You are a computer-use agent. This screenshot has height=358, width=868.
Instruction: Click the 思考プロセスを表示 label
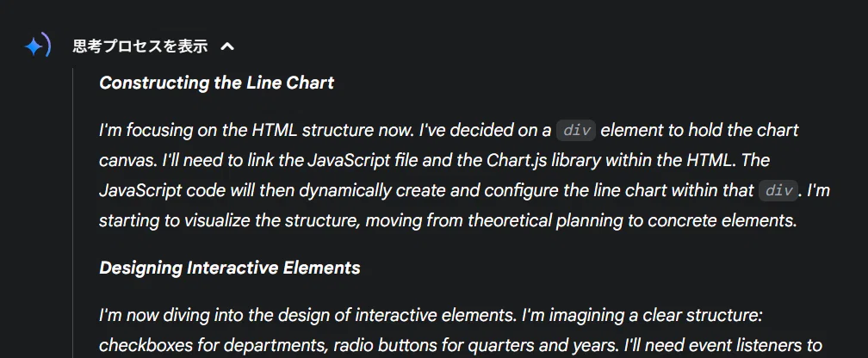140,47
